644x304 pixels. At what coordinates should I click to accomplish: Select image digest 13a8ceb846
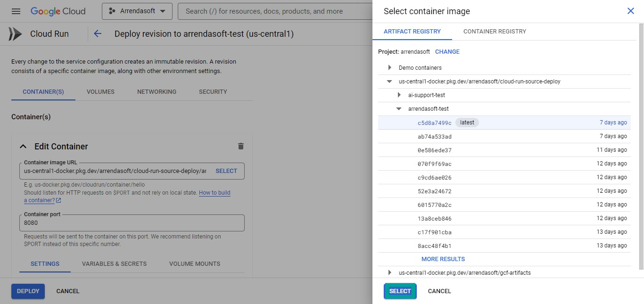tap(504, 218)
